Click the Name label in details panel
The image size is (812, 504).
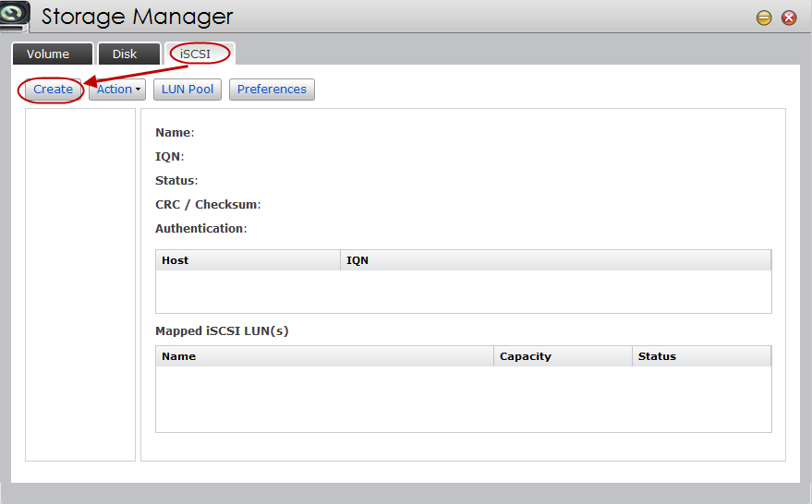pos(175,133)
